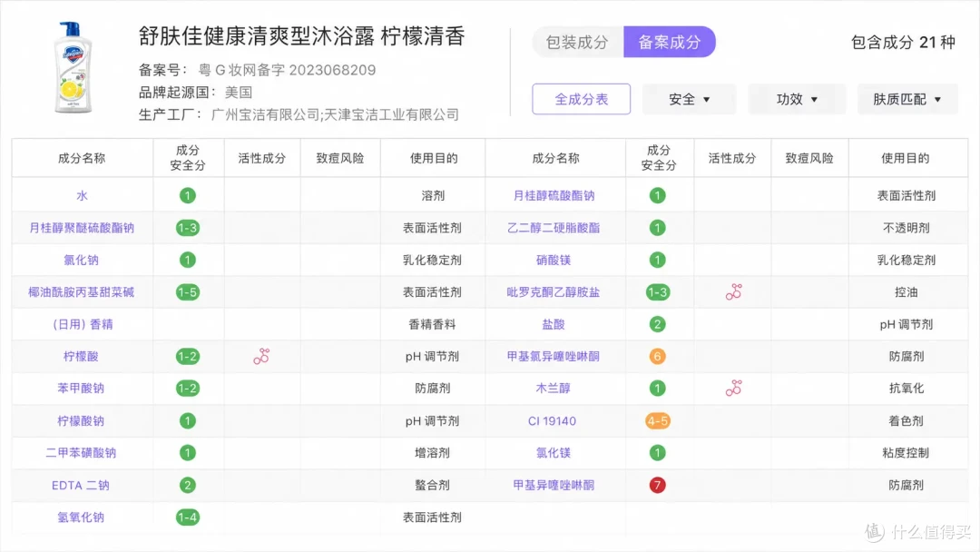
Task: Open the 柠檬酸钠 ingredient link
Action: (82, 420)
